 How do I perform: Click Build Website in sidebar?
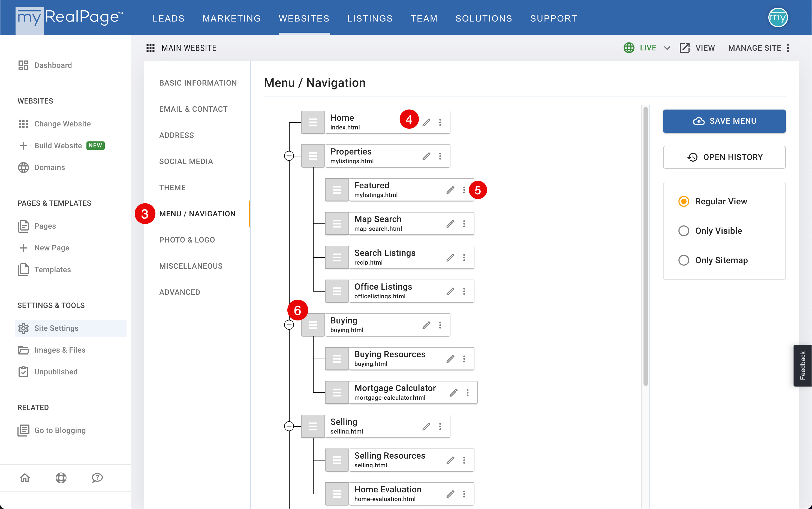61,146
